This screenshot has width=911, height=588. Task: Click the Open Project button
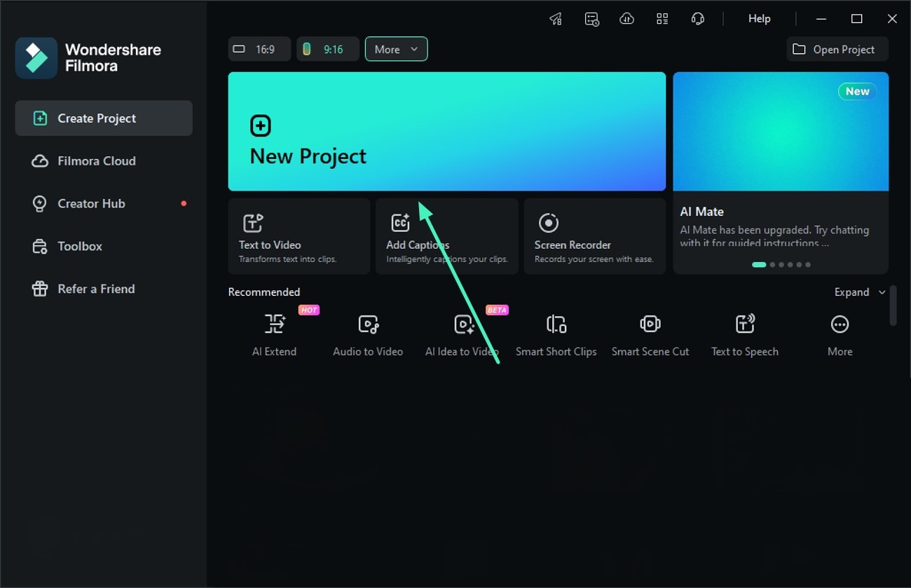click(837, 49)
